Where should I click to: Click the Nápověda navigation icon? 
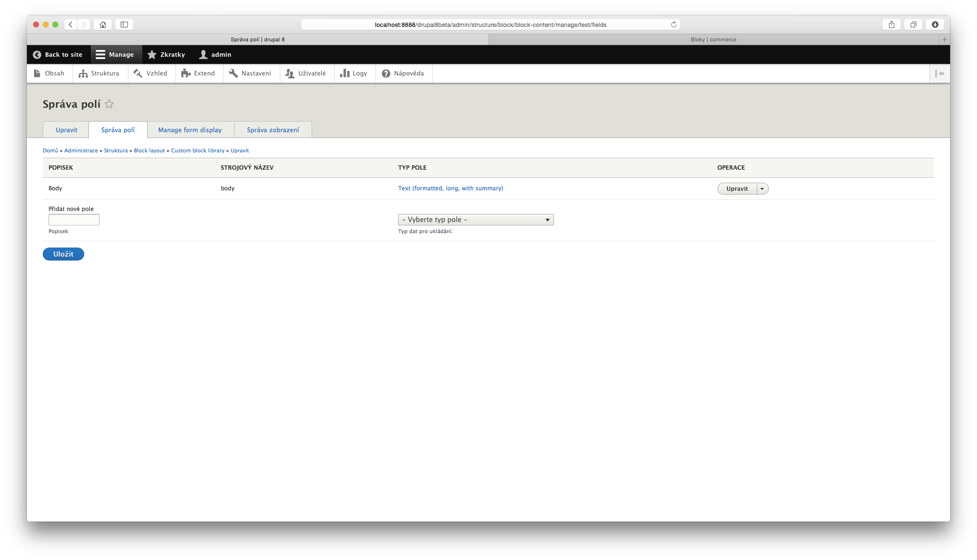[386, 73]
